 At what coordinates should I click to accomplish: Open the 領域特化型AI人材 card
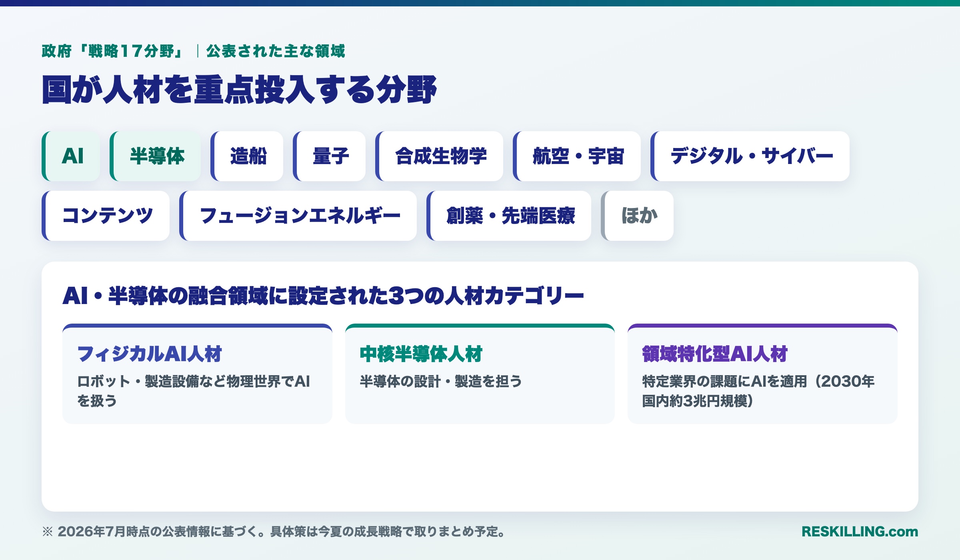click(762, 374)
